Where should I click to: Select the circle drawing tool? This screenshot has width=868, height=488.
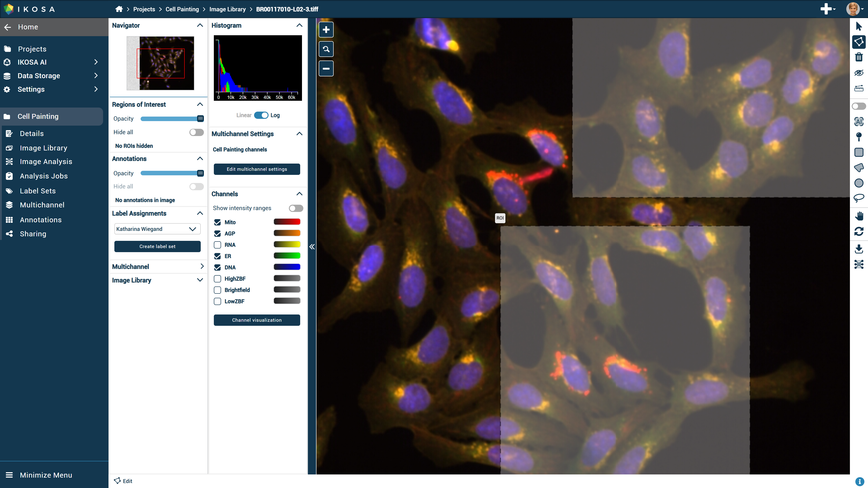coord(859,183)
